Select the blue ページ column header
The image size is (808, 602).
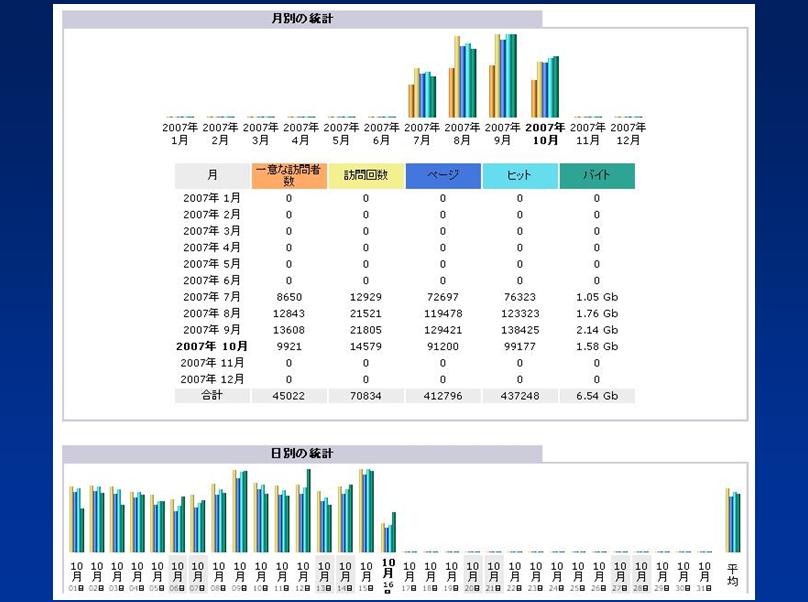[x=443, y=176]
